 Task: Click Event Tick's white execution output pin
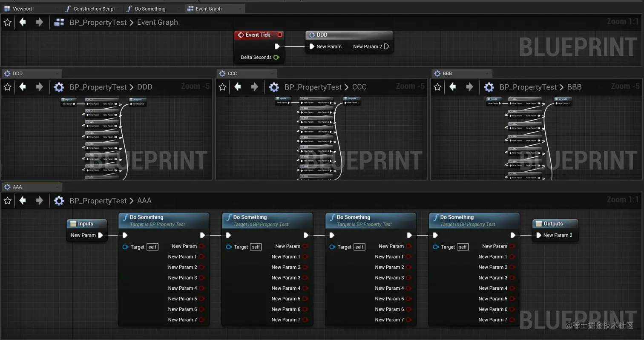(x=277, y=46)
